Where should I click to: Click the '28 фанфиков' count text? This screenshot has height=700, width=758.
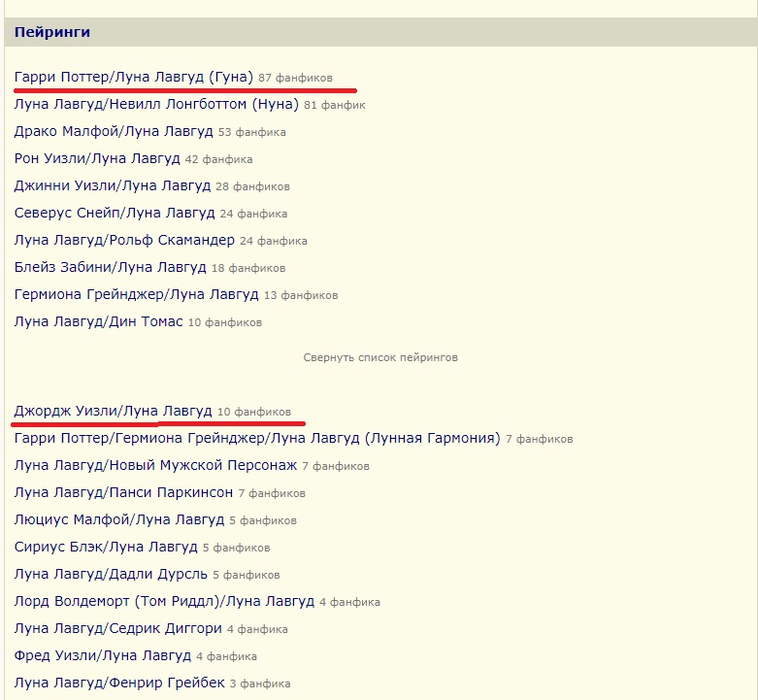pyautogui.click(x=252, y=186)
